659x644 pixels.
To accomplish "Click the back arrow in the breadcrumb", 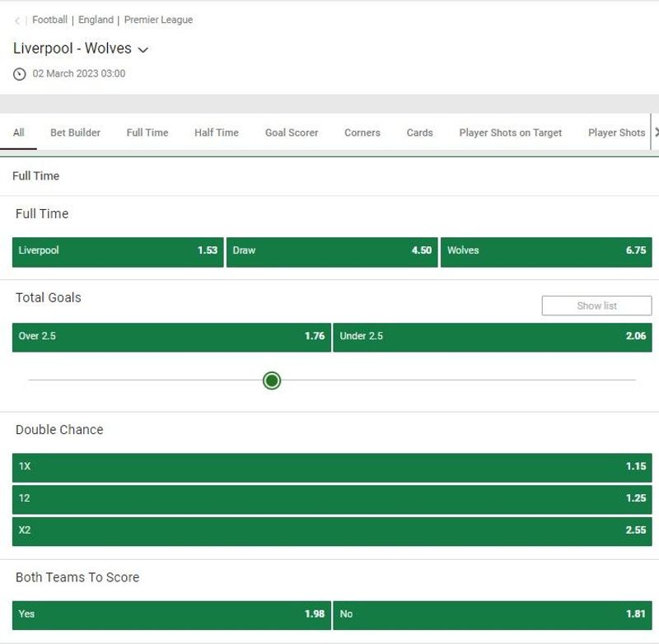I will [17, 21].
